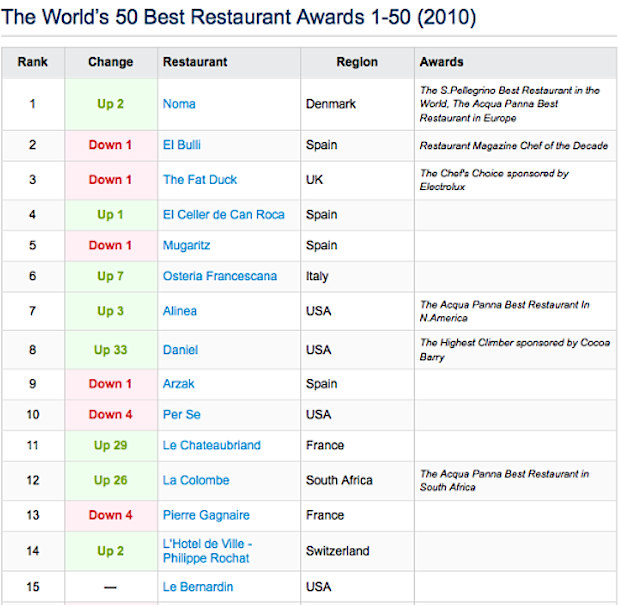Open the El Bulli link
620x605 pixels.
click(182, 145)
